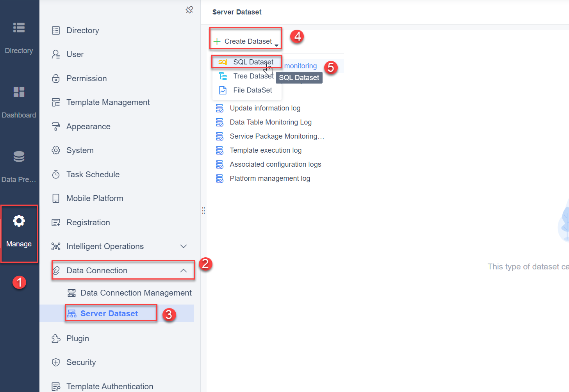Viewport: 569px width, 392px height.
Task: Open Task Schedule settings
Action: point(93,174)
